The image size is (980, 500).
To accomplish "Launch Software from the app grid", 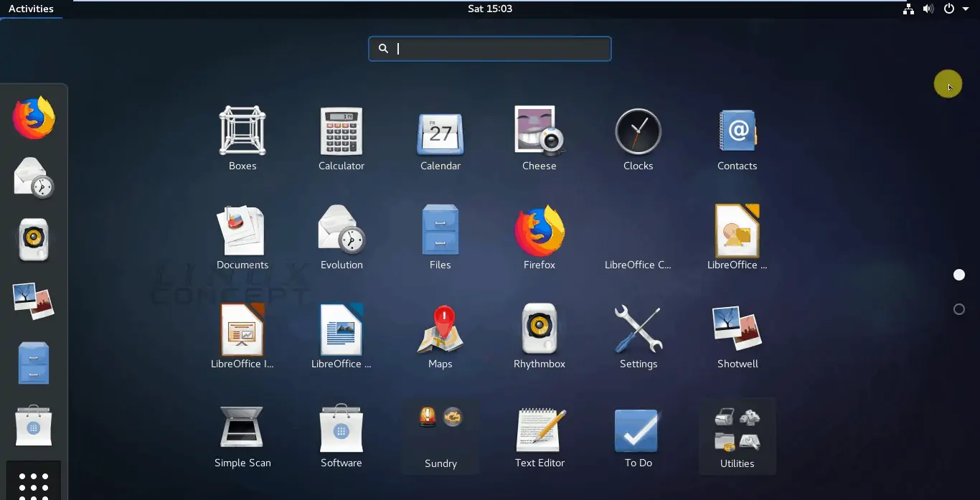I will point(341,435).
